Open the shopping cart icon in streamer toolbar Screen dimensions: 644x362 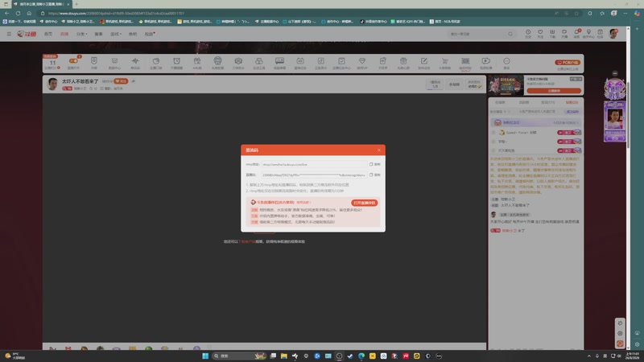[445, 63]
